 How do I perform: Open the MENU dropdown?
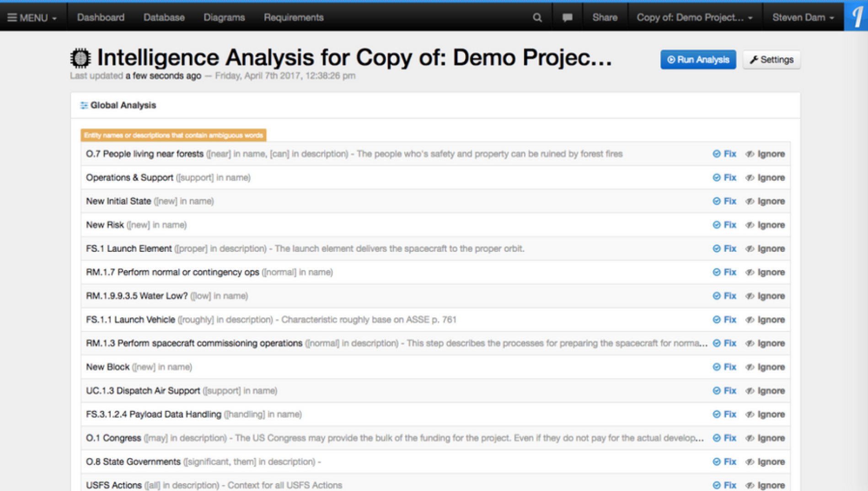pos(32,17)
